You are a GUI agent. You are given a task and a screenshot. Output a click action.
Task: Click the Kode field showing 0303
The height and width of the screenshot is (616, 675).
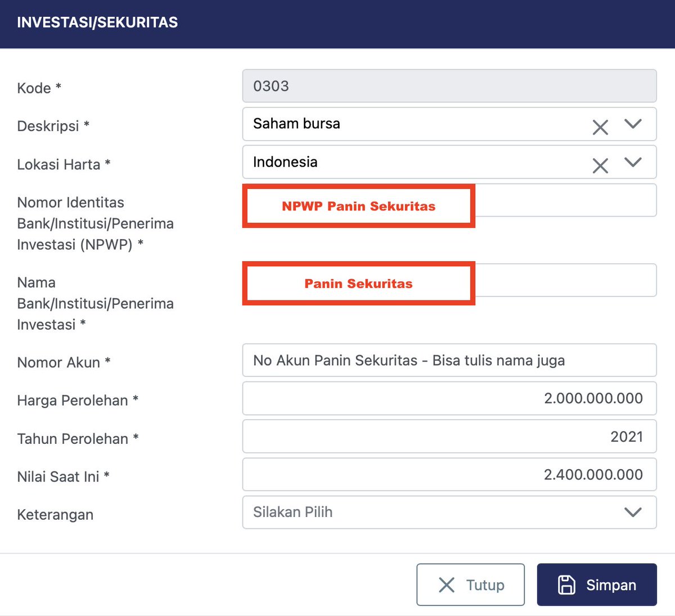pyautogui.click(x=449, y=86)
